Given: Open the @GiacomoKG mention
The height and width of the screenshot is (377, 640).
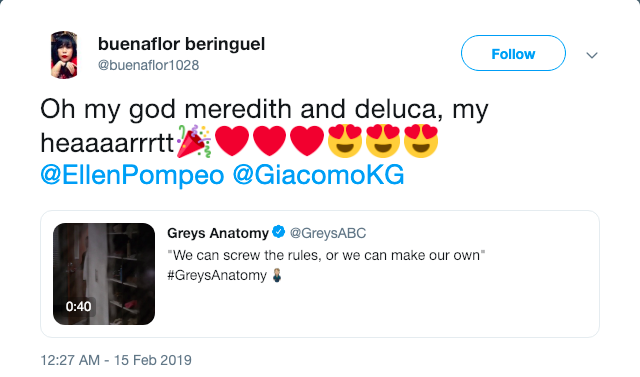Looking at the screenshot, I should pyautogui.click(x=318, y=175).
